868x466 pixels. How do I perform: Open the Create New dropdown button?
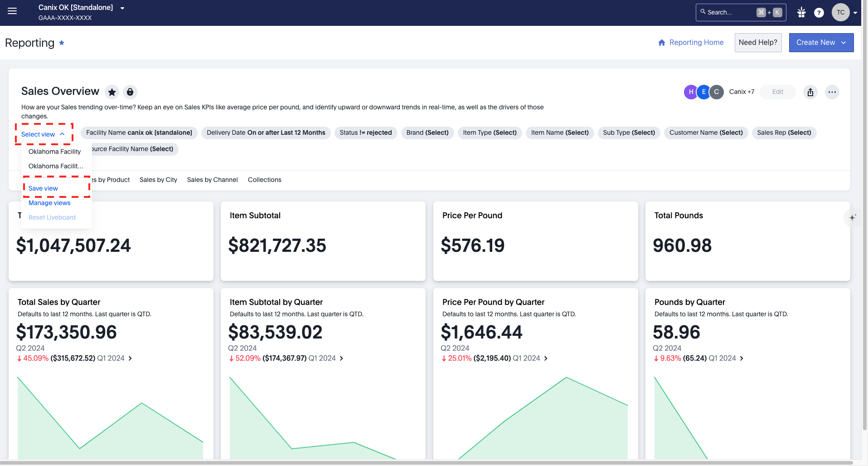(821, 42)
